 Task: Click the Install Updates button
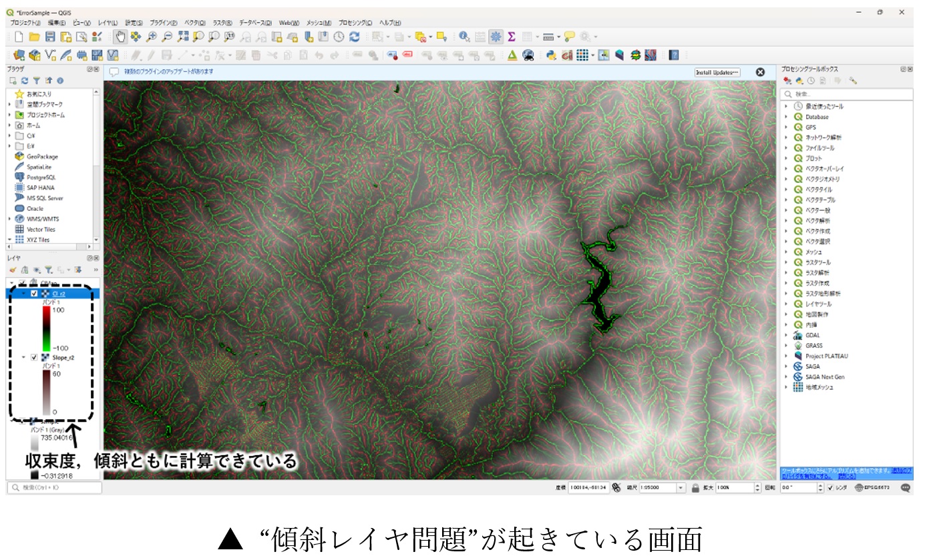pos(717,72)
